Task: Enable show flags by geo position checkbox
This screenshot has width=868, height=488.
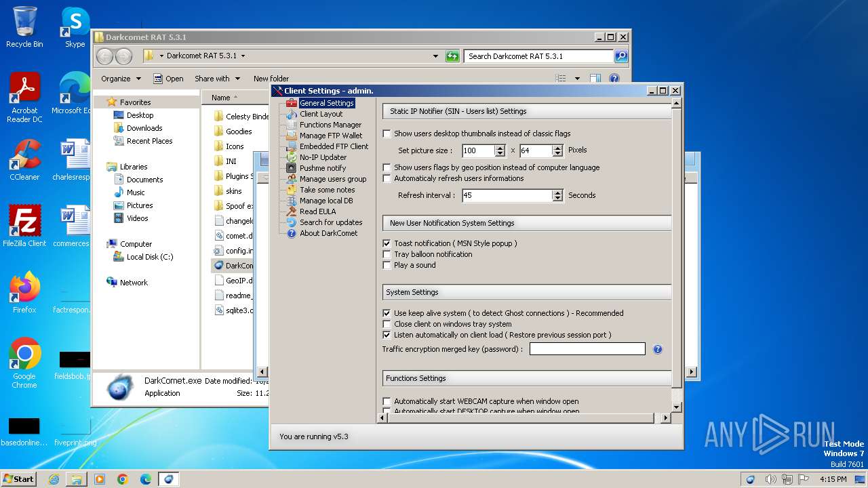Action: coord(387,167)
